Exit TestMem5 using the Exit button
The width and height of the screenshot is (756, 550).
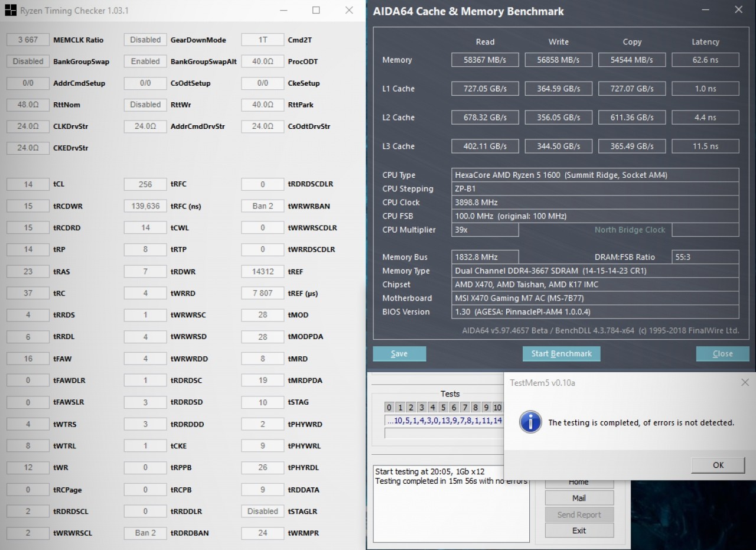coord(579,531)
